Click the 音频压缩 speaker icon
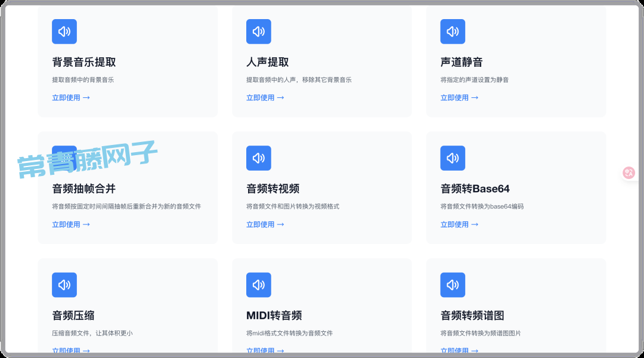 point(64,285)
